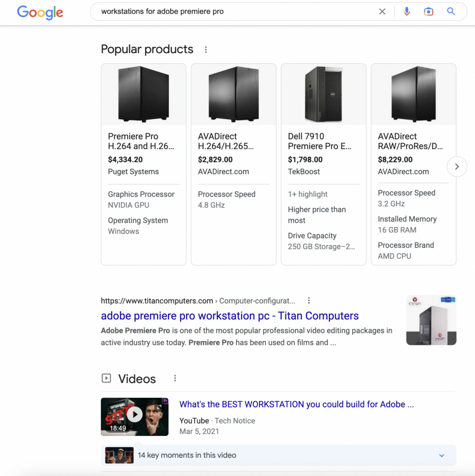Submit search with the magnifying glass icon
The height and width of the screenshot is (476, 475).
coord(451,12)
